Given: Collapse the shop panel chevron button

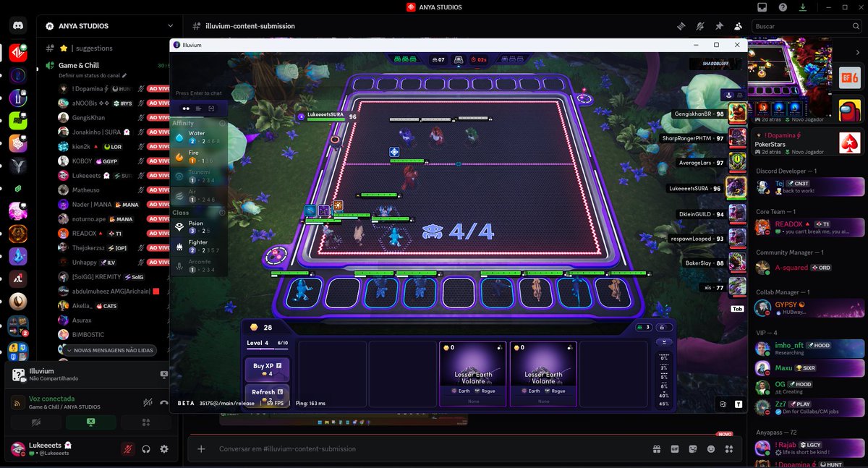Looking at the screenshot, I should [663, 342].
